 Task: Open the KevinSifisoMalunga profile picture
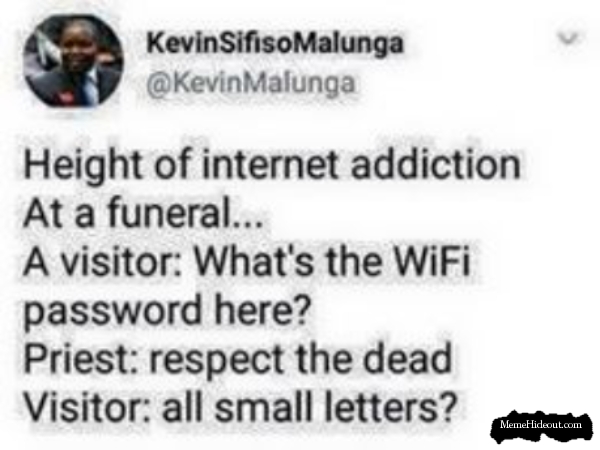click(73, 61)
